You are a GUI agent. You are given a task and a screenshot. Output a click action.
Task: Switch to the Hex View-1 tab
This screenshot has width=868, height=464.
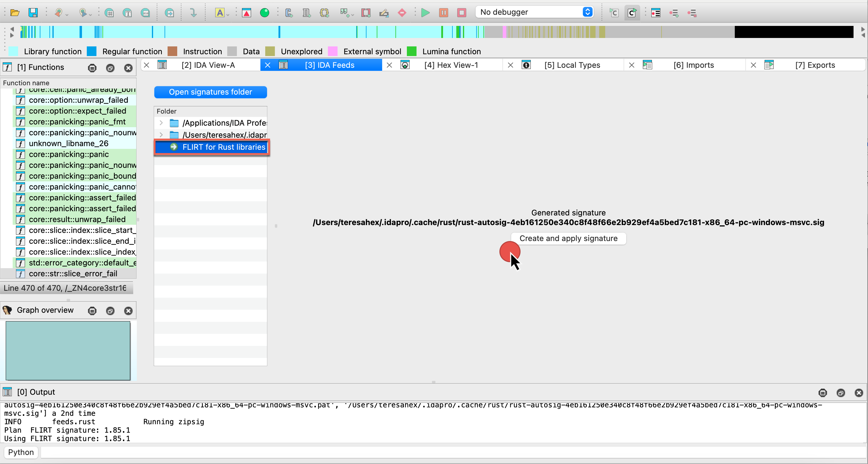click(x=451, y=65)
